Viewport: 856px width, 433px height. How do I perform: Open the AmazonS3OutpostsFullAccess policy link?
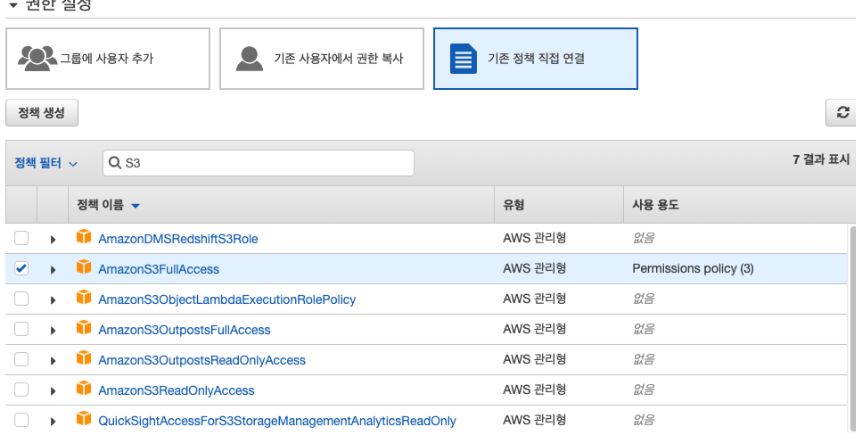point(184,330)
